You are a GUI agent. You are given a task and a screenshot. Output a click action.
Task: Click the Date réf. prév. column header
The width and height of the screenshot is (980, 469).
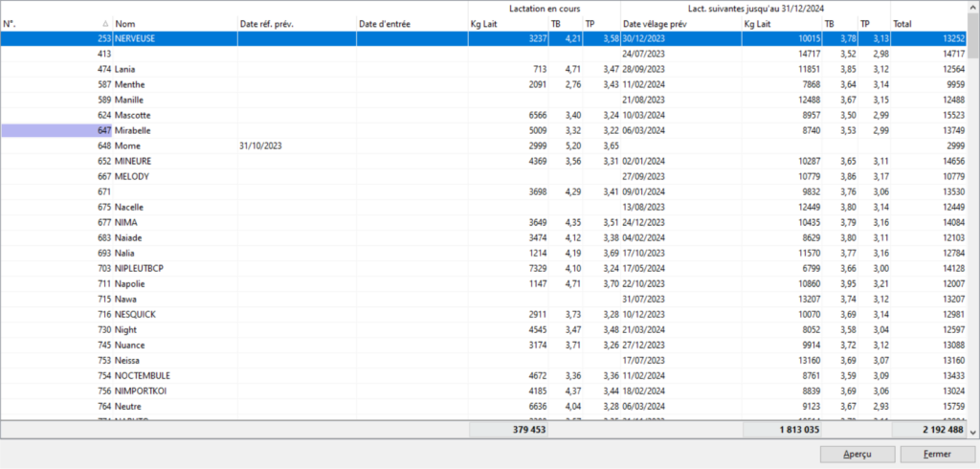[x=297, y=24]
